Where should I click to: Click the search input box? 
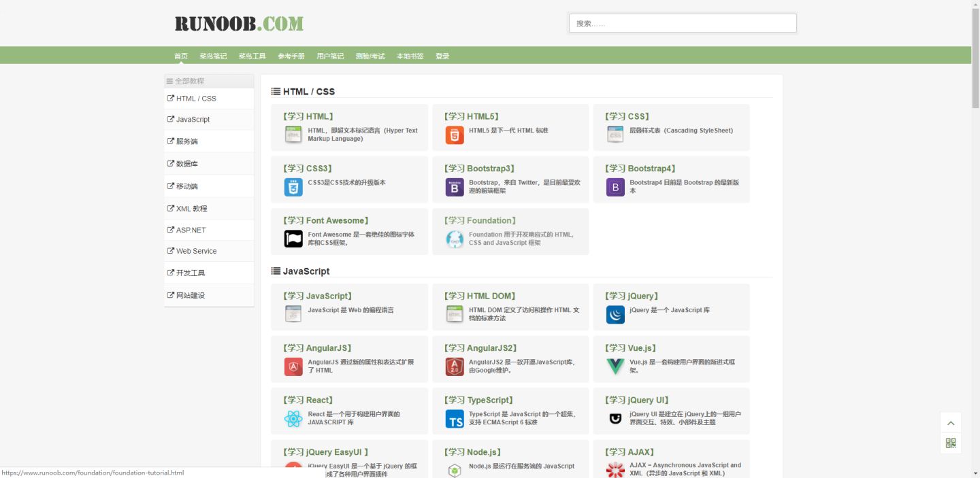[683, 23]
